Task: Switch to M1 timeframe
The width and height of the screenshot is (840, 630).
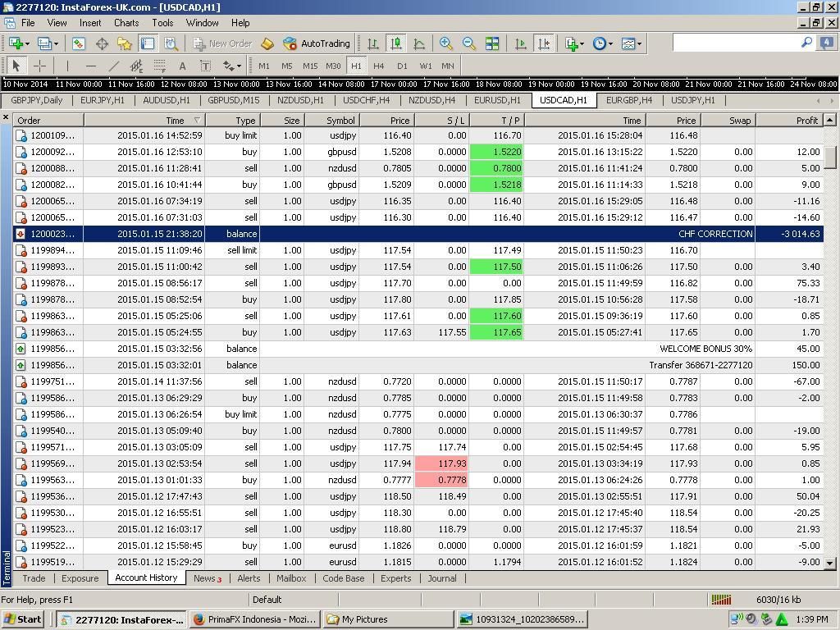Action: click(x=263, y=66)
